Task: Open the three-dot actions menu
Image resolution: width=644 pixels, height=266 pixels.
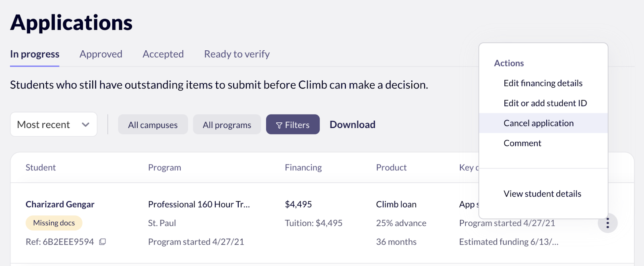Action: pos(607,223)
